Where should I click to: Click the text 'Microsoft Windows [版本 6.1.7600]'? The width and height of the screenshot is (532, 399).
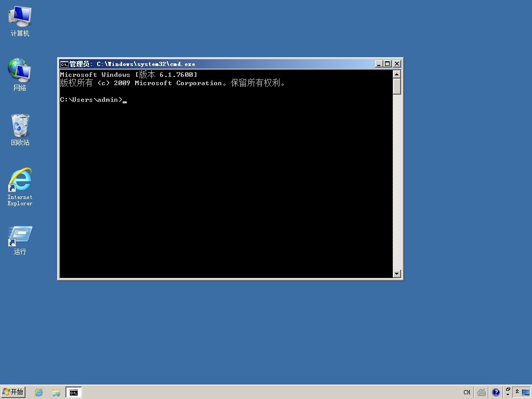tap(129, 75)
